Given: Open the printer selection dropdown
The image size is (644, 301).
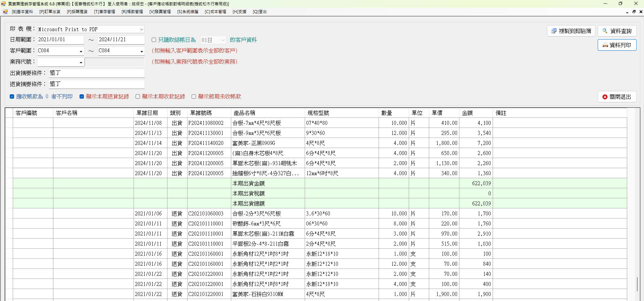Looking at the screenshot, I should coord(141,30).
